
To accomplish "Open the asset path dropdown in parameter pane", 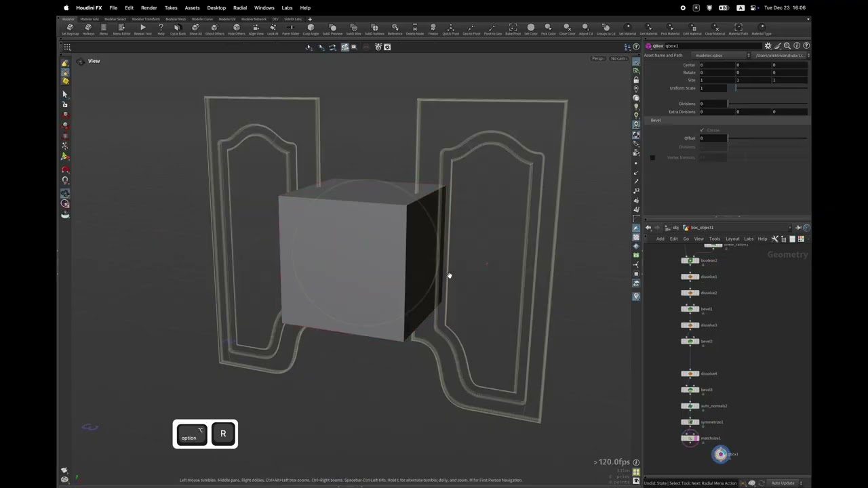I will click(781, 56).
